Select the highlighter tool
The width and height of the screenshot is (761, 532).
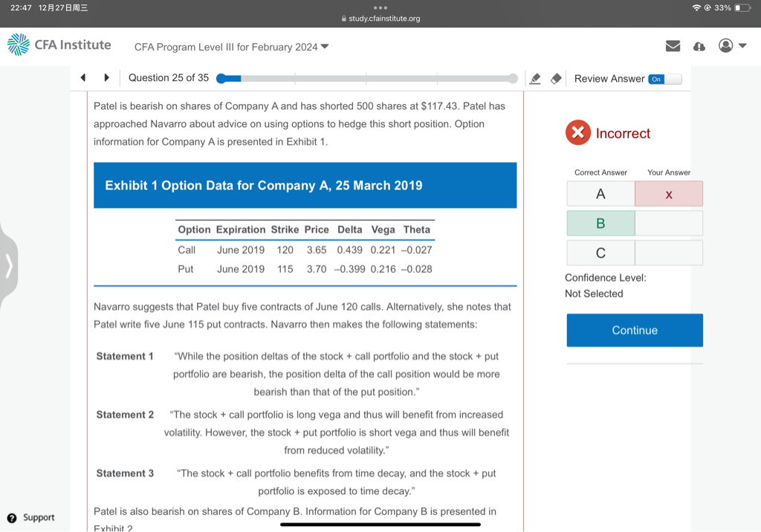point(534,79)
